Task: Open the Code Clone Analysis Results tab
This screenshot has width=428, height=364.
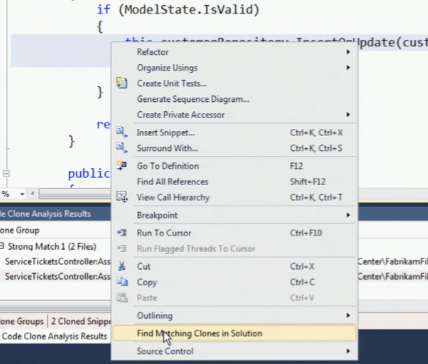Action: tap(54, 336)
